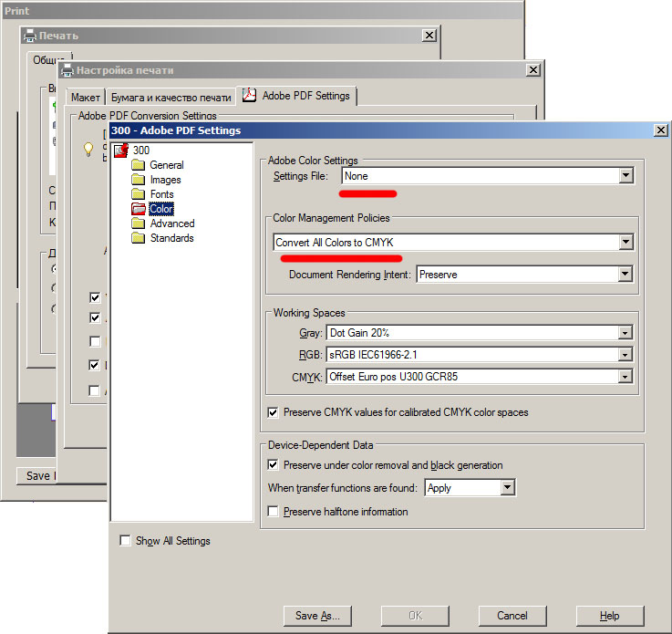The image size is (672, 634).
Task: Open the Gray working space dropdown
Action: pos(625,333)
